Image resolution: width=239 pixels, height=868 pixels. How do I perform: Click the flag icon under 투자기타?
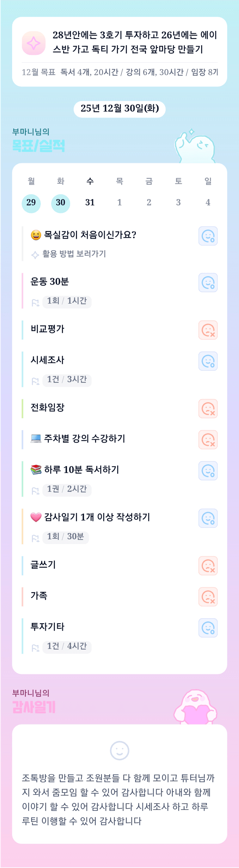(35, 648)
